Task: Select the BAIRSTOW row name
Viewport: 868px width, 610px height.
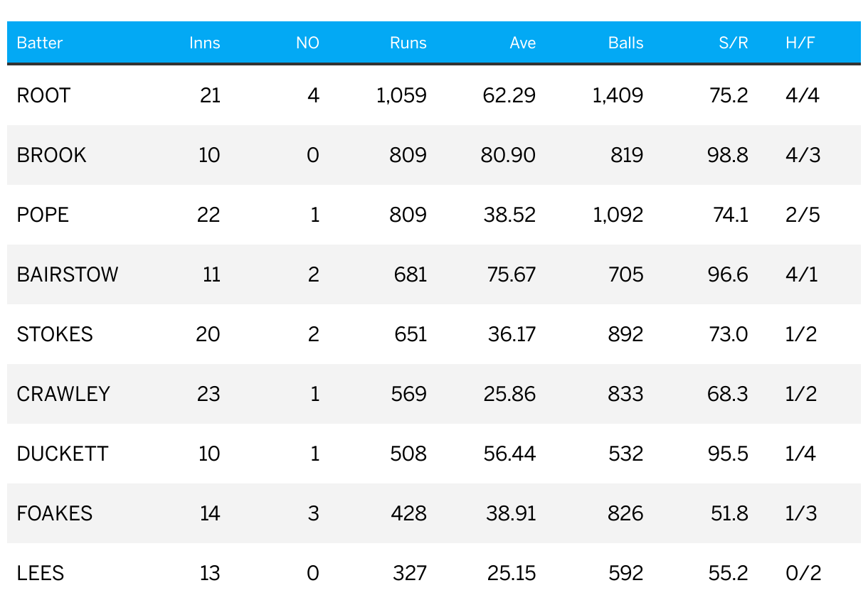Action: pyautogui.click(x=68, y=274)
